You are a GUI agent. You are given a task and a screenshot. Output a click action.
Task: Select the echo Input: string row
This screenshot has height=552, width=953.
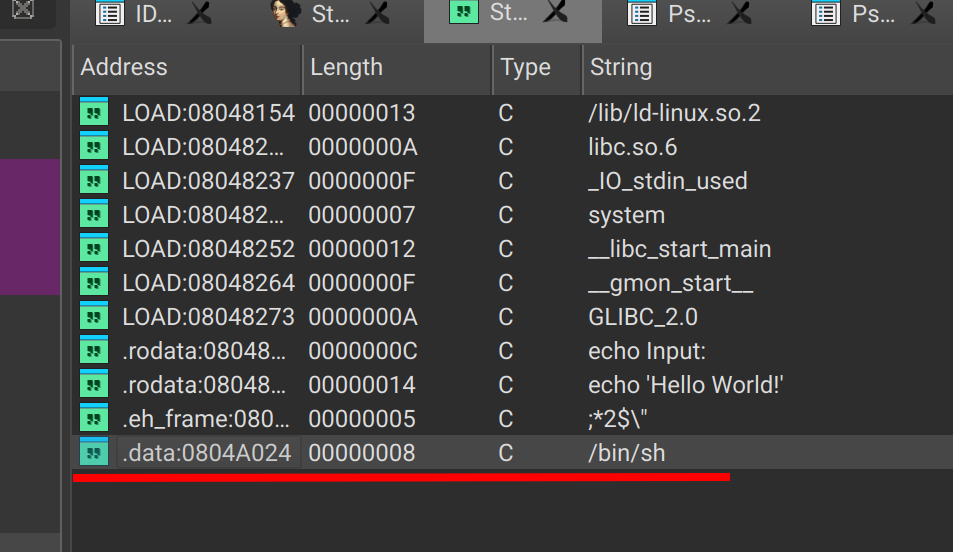[646, 351]
